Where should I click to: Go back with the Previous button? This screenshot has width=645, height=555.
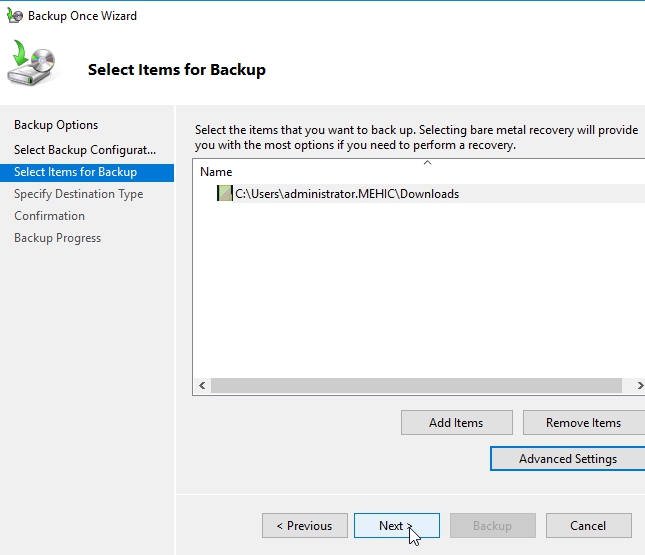click(x=304, y=526)
